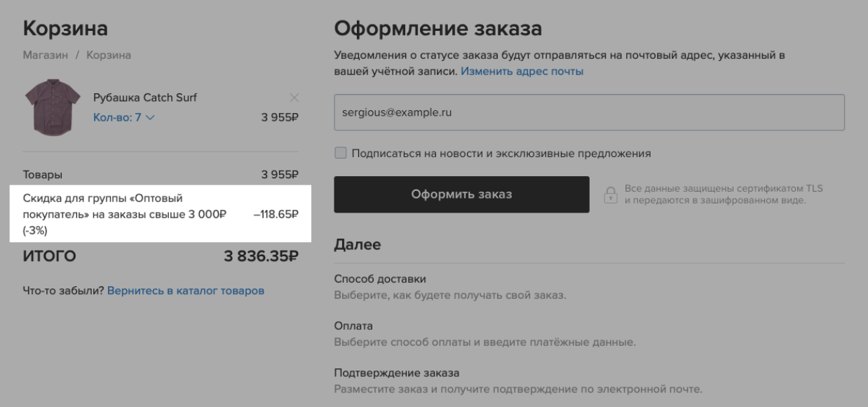
Task: Tick the newsletter subscription checkbox
Action: click(x=341, y=152)
